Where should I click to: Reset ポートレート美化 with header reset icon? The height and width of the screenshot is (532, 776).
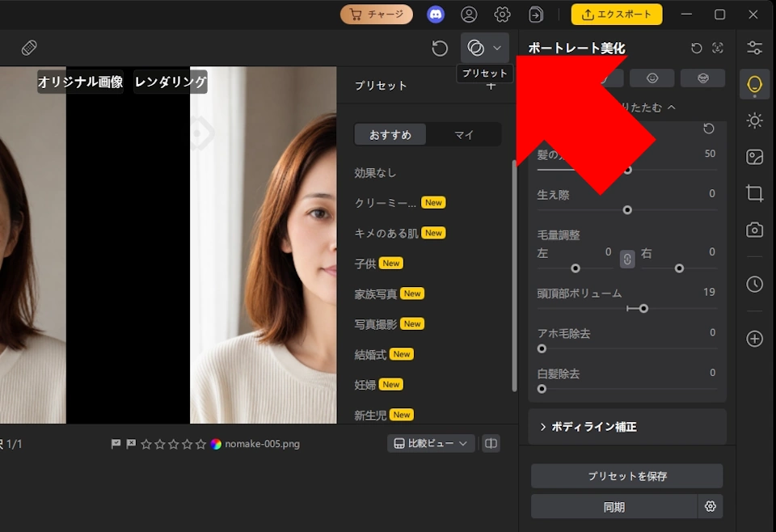(696, 48)
